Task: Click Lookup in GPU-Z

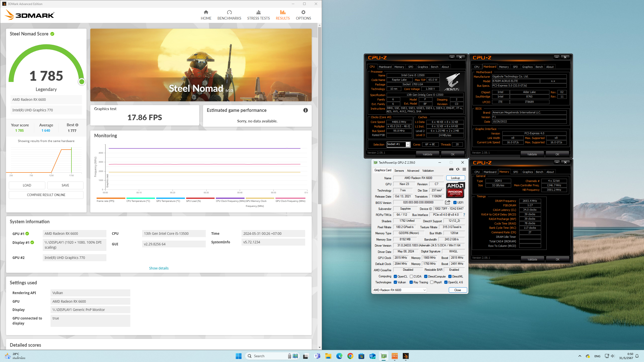Action: [x=455, y=178]
